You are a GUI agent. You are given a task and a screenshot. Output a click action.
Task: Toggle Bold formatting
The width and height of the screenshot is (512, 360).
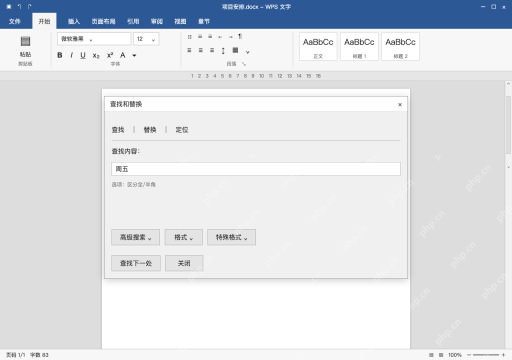(60, 55)
